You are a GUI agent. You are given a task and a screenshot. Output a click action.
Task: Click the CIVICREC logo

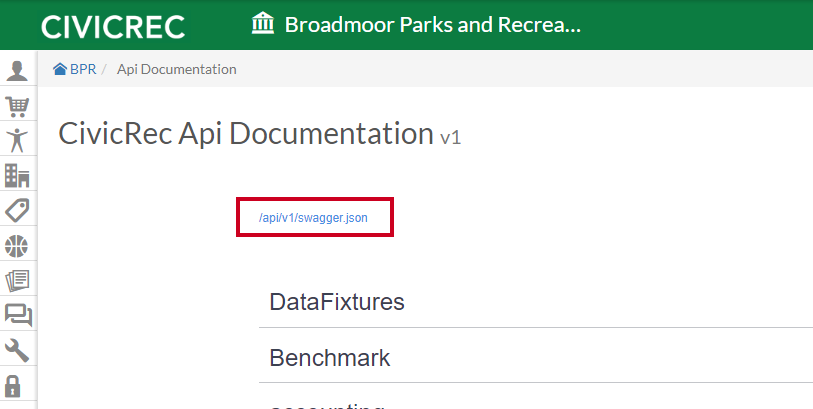[x=113, y=26]
